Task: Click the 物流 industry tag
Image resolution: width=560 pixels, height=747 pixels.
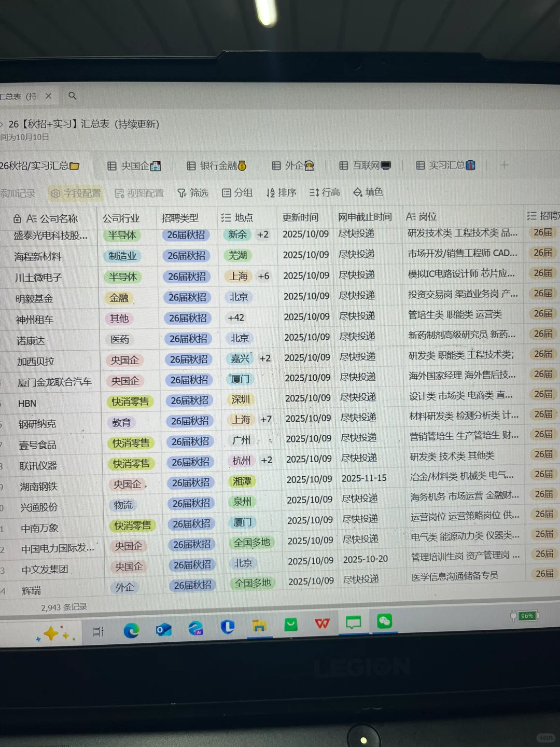Action: [x=123, y=505]
